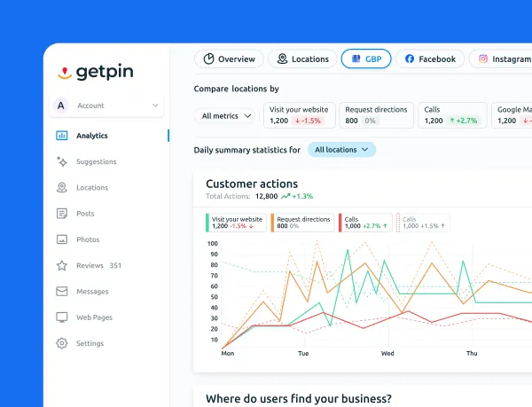The width and height of the screenshot is (532, 407).
Task: Click the getpin logo
Action: (x=96, y=72)
